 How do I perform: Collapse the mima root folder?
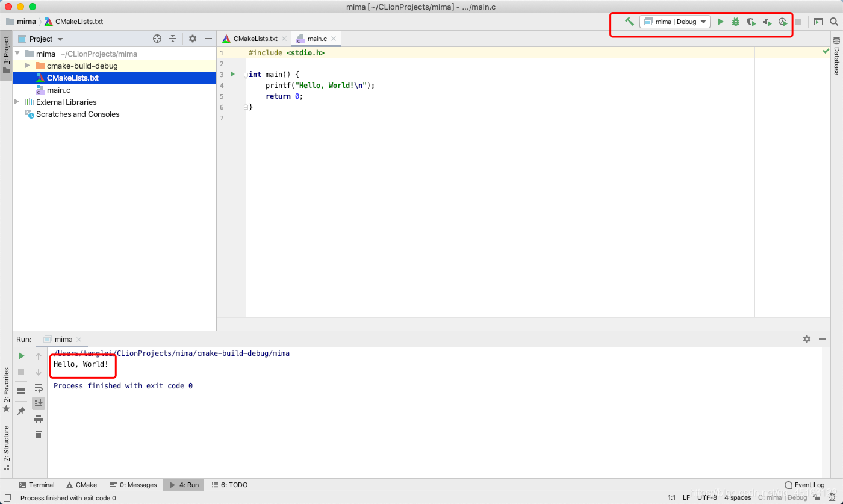coord(17,54)
